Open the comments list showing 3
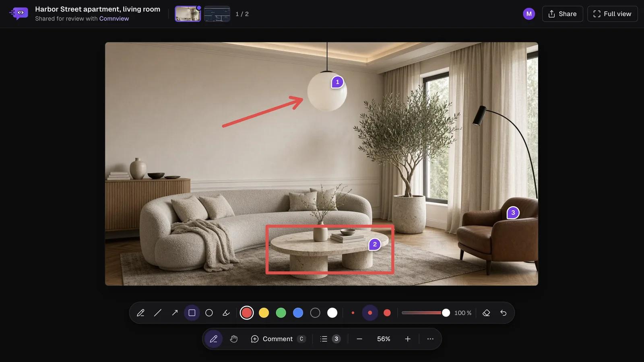The height and width of the screenshot is (362, 644). point(330,339)
